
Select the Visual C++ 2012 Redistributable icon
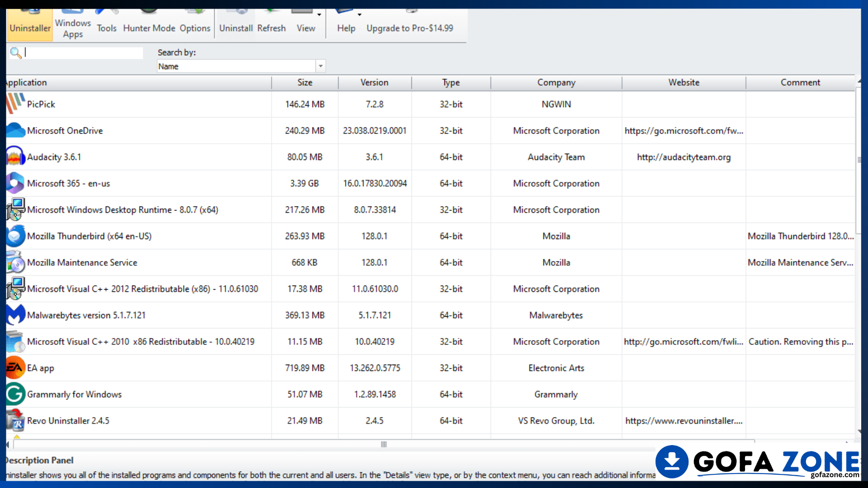15,288
